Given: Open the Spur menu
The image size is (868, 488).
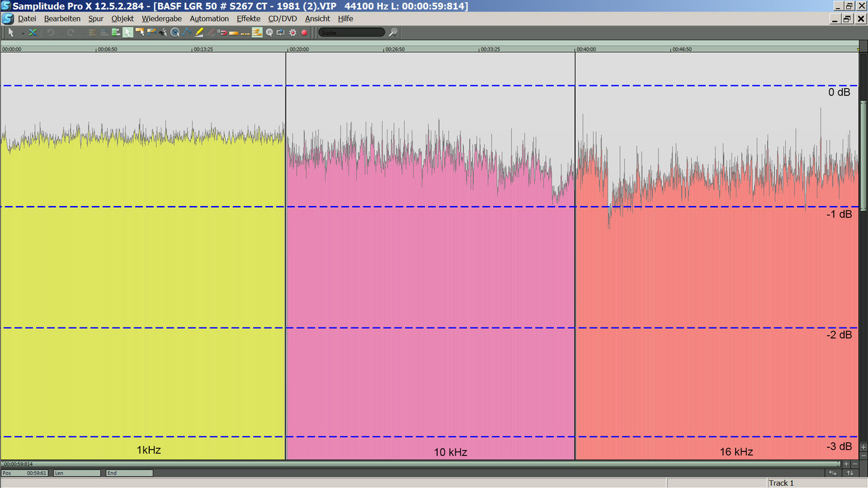Looking at the screenshot, I should point(96,19).
